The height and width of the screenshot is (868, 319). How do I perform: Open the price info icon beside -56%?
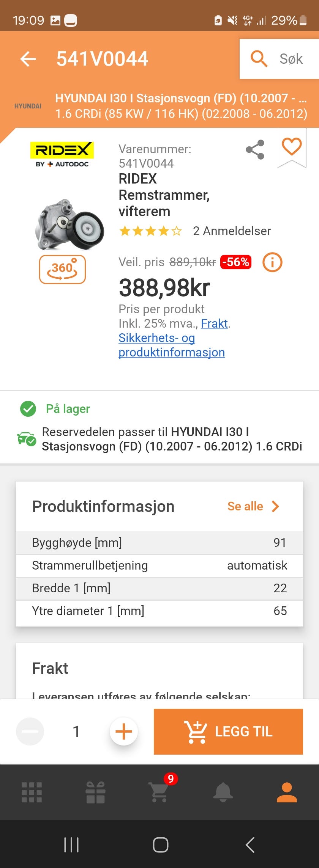pyautogui.click(x=272, y=262)
